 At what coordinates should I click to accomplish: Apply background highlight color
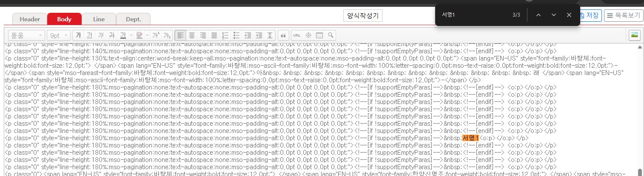pos(140,35)
